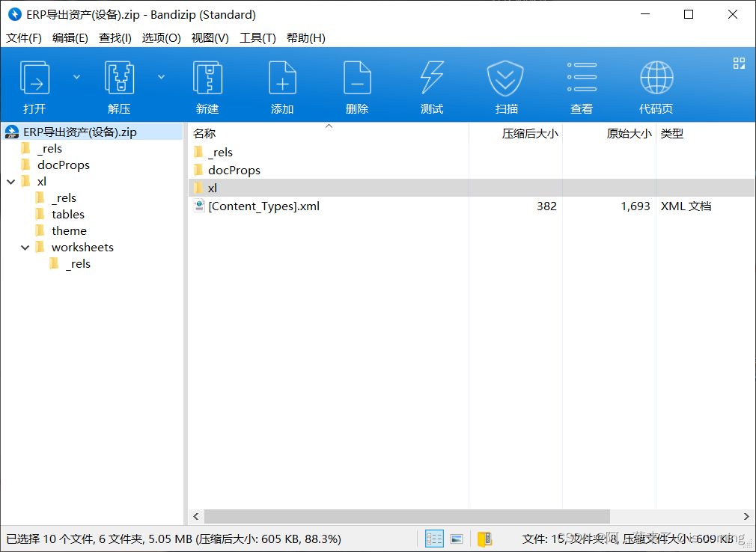Image resolution: width=756 pixels, height=552 pixels.
Task: Open the 工具(T) menu
Action: pyautogui.click(x=258, y=38)
